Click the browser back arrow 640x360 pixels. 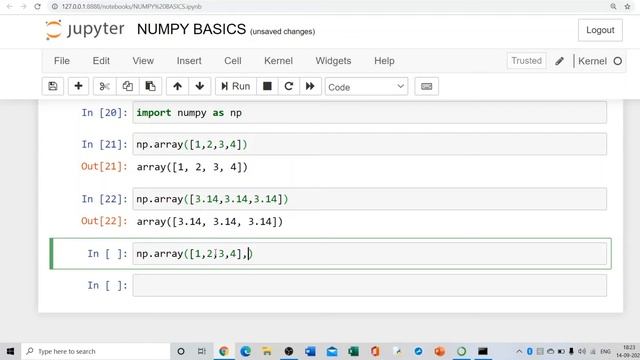coord(9,7)
